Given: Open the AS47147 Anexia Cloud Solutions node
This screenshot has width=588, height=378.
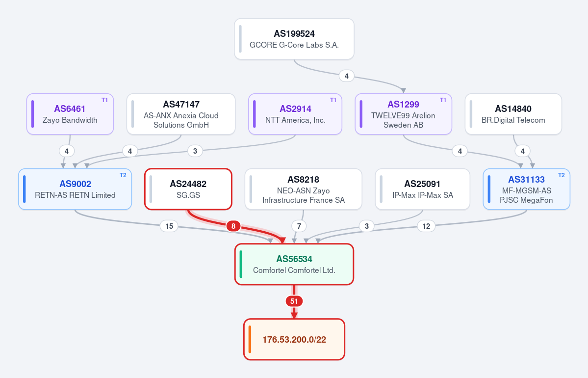Looking at the screenshot, I should tap(181, 114).
